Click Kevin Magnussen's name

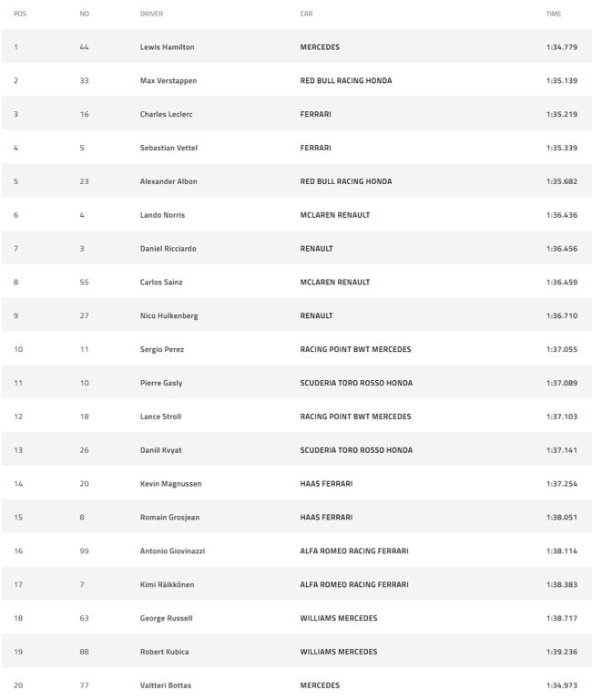tap(170, 483)
